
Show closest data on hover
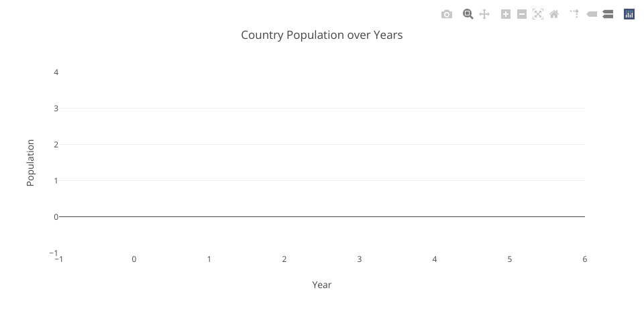pyautogui.click(x=592, y=14)
